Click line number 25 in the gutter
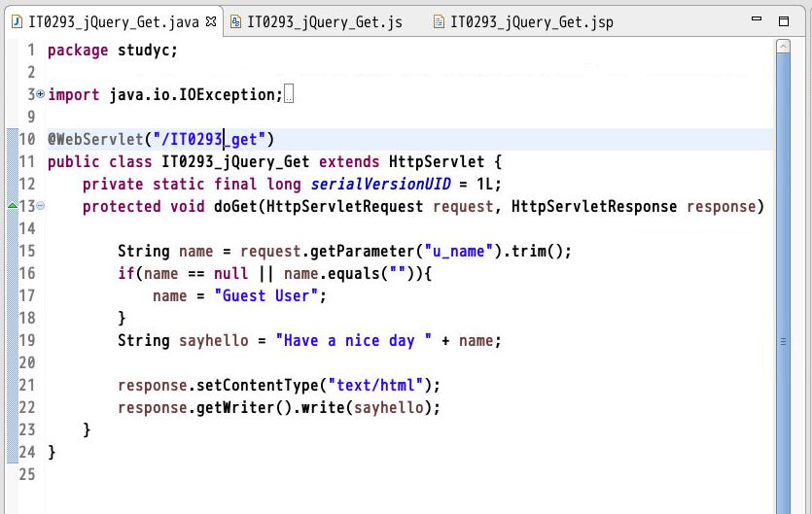This screenshot has width=812, height=514. pos(27,474)
